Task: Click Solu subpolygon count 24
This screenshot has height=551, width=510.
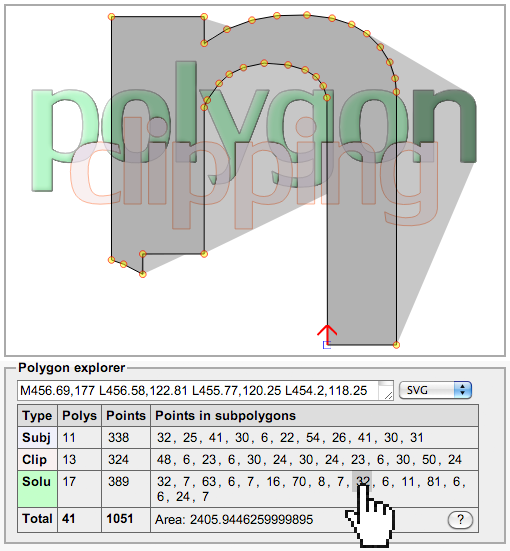Action: coord(183,497)
